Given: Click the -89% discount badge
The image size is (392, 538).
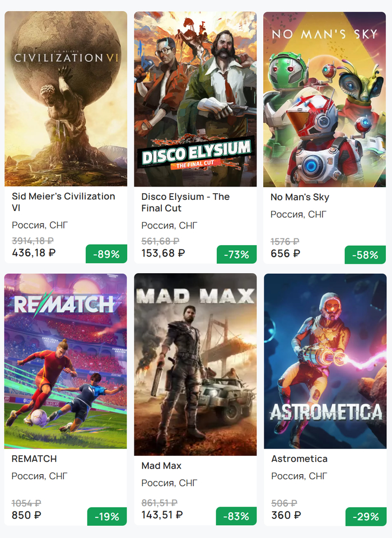Looking at the screenshot, I should (106, 254).
